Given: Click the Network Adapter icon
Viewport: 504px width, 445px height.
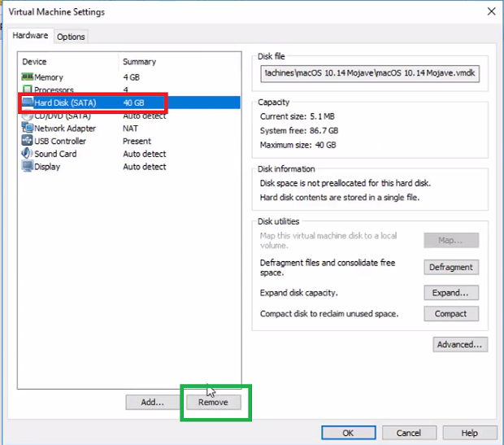Looking at the screenshot, I should [x=27, y=129].
